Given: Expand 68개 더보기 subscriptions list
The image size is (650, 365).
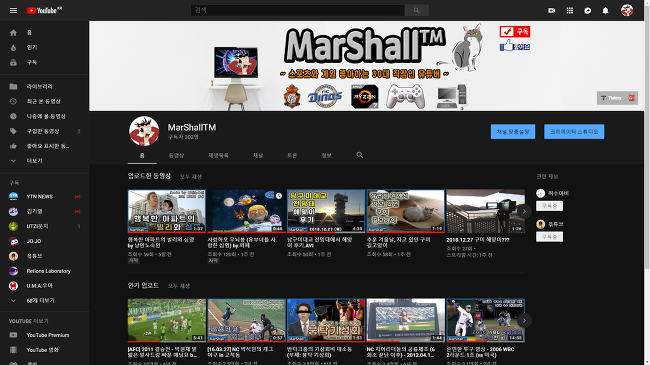Looking at the screenshot, I should point(44,301).
